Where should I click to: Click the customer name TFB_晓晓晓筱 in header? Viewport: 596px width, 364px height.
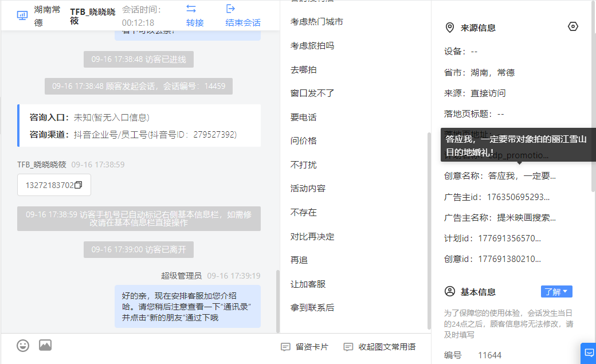tap(93, 16)
